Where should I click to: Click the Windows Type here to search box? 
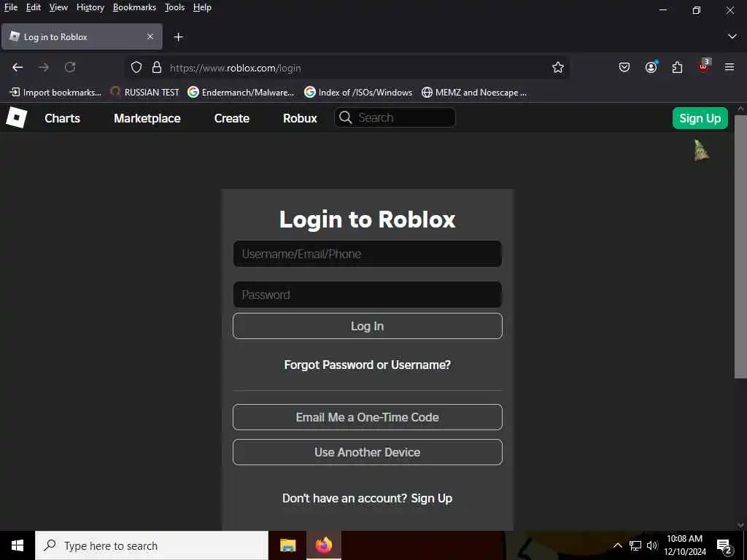click(x=152, y=545)
